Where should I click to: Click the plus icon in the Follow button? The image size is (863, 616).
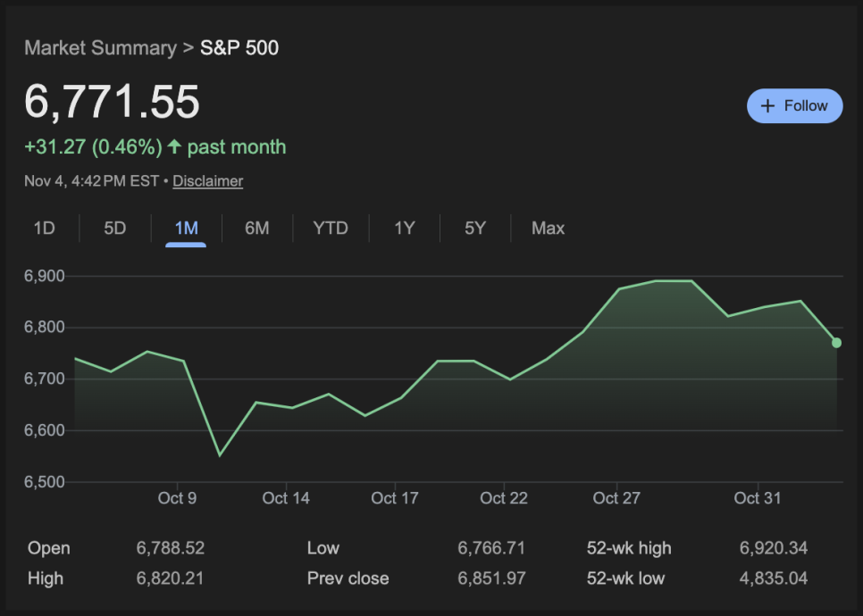767,106
